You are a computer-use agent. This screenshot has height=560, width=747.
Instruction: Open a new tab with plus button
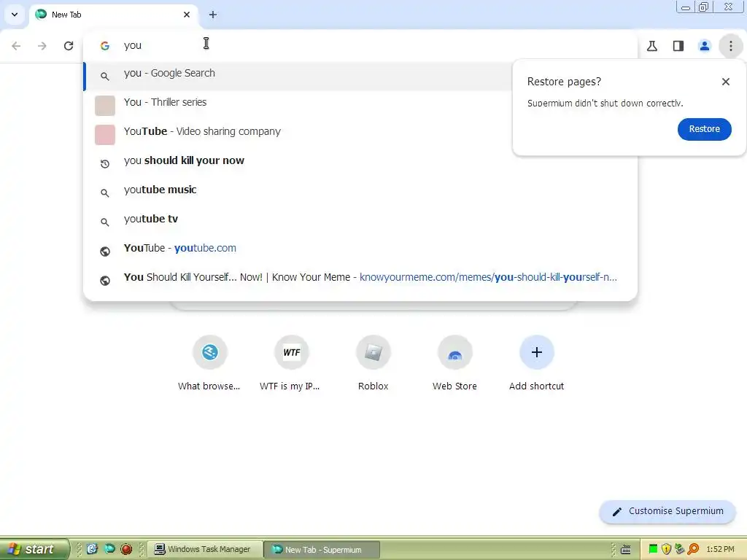tap(213, 15)
